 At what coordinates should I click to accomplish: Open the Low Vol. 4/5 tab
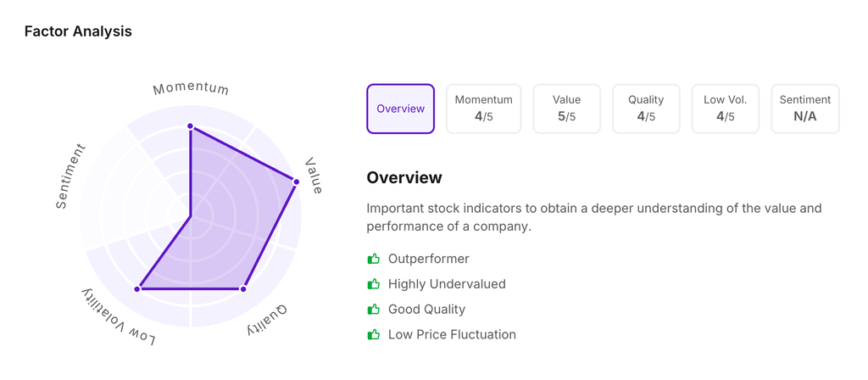pos(726,109)
